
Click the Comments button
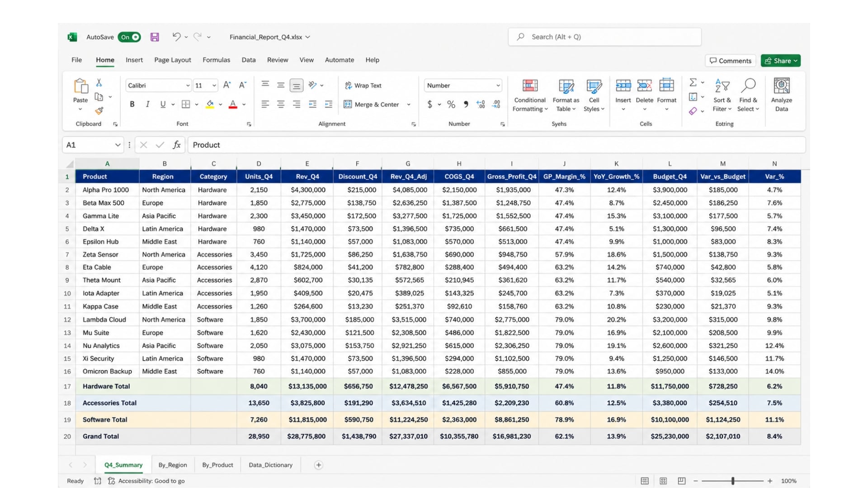click(731, 61)
